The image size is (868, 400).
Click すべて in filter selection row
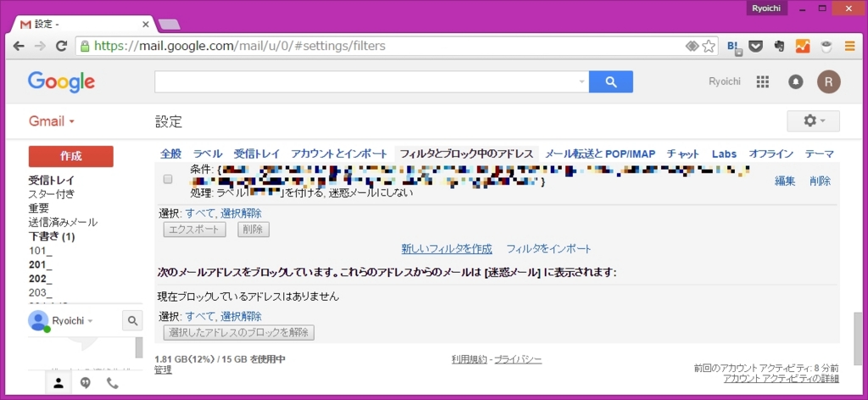[200, 214]
